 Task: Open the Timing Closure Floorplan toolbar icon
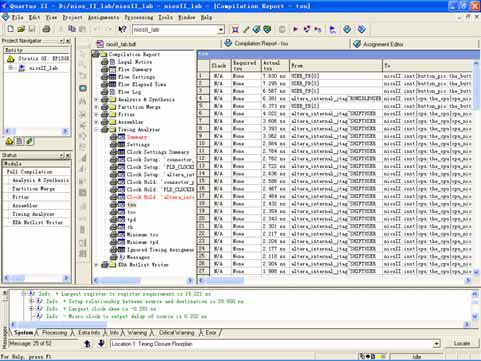coord(267,29)
